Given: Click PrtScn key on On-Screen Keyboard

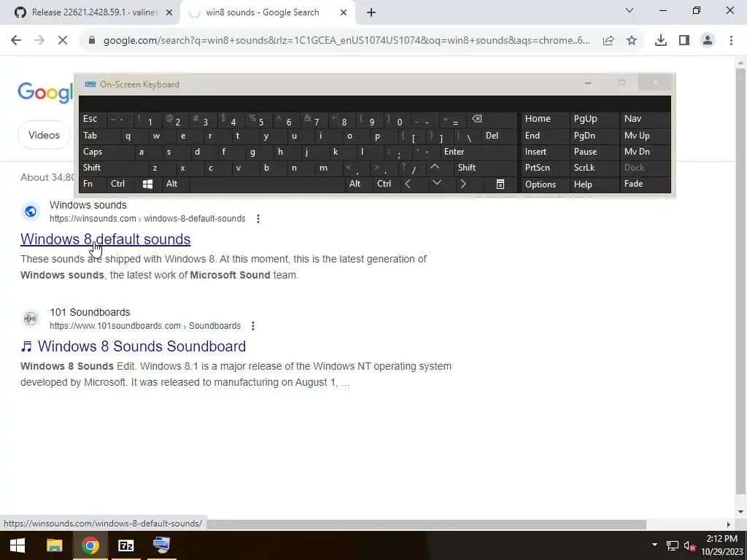Looking at the screenshot, I should (x=545, y=168).
